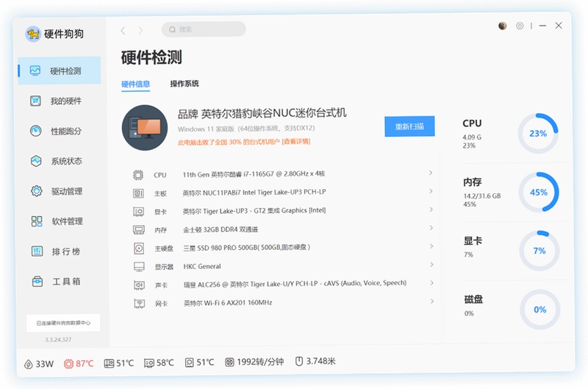Switch to the 操作系统 tab
The width and height of the screenshot is (588, 389).
(x=184, y=84)
